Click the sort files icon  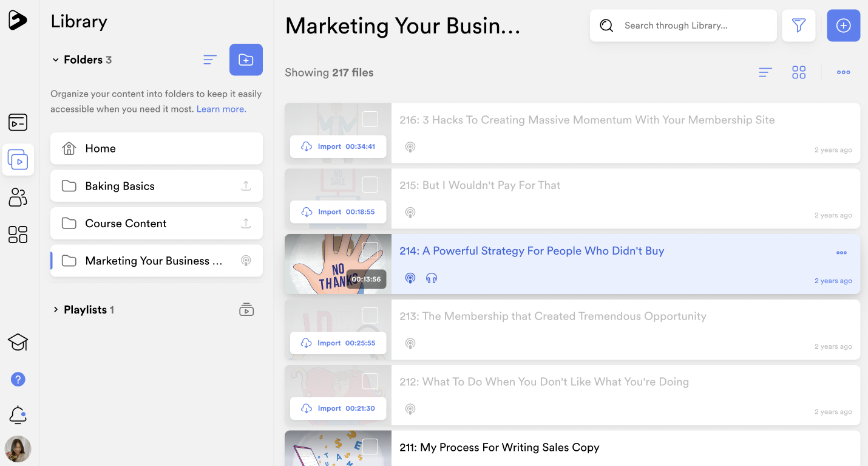click(765, 72)
